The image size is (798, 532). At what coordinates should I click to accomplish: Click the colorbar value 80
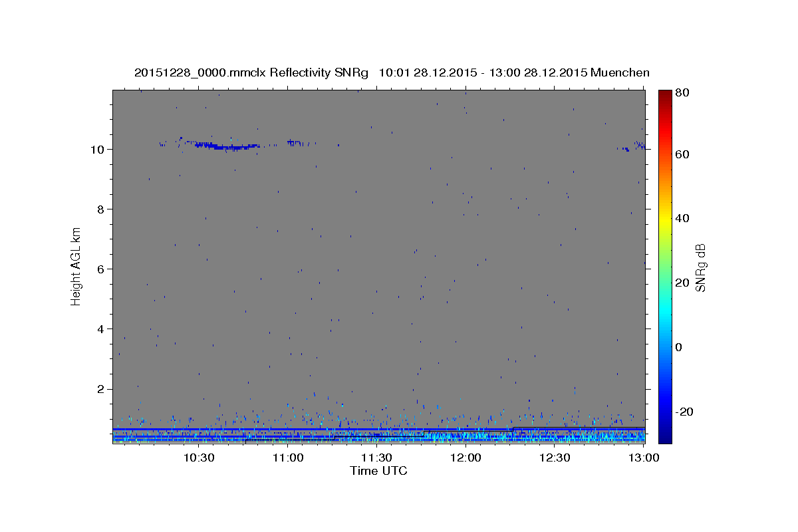point(683,92)
